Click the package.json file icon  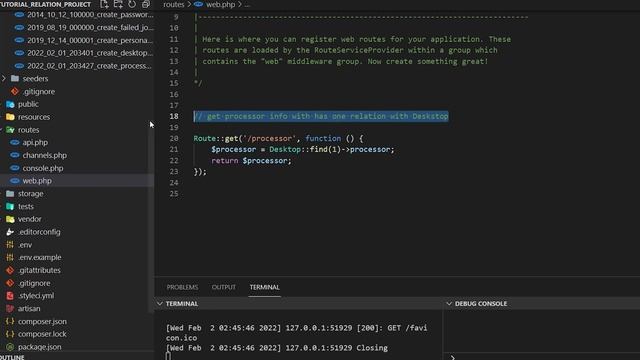point(10,347)
